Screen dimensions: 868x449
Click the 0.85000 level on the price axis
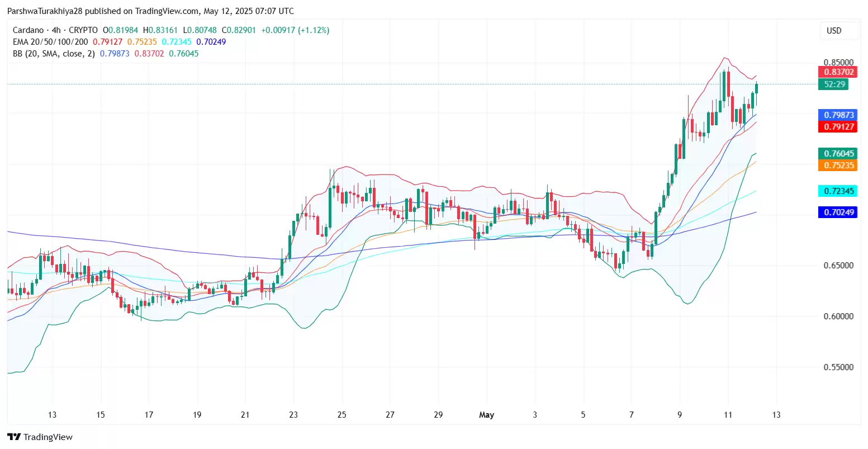coord(838,63)
